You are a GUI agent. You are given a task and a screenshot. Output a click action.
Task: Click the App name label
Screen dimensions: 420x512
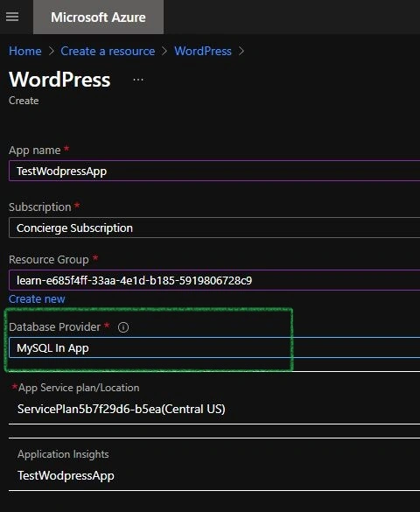pos(35,151)
